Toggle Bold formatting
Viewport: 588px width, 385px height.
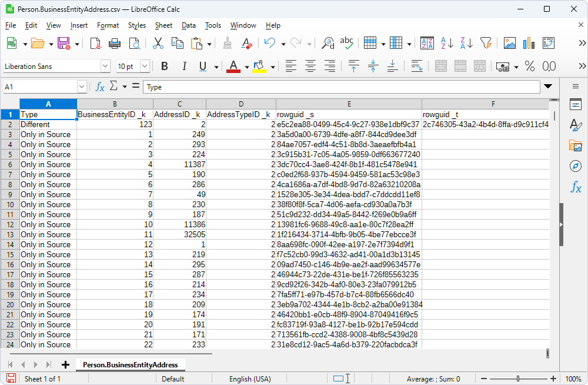tap(164, 67)
